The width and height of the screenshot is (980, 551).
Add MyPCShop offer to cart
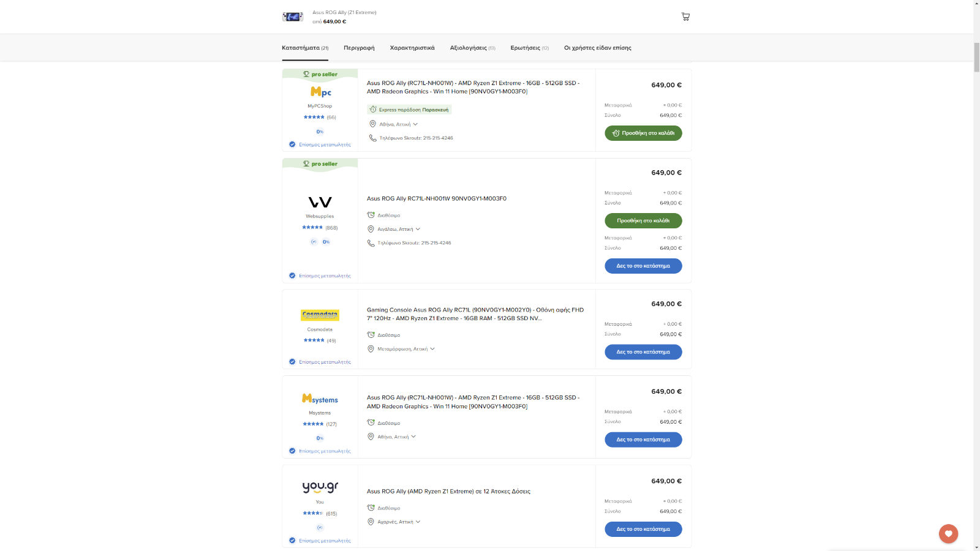click(643, 133)
